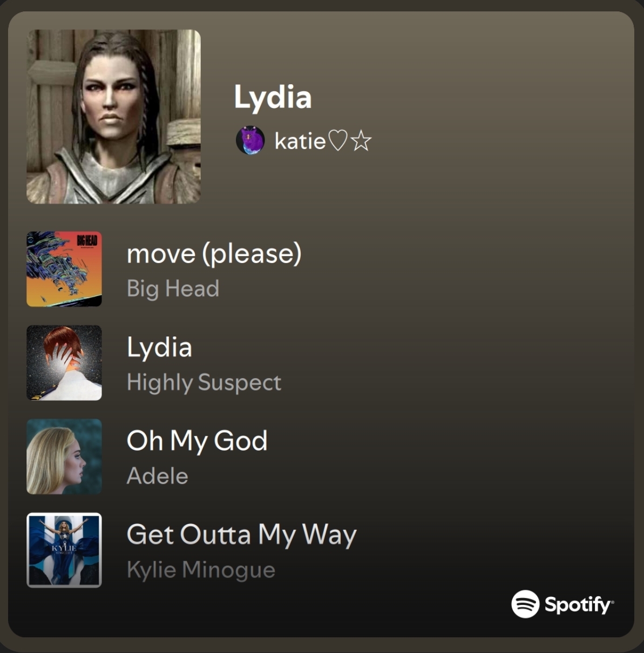Open the Highly Suspect artist link
Viewport: 644px width, 653px height.
(x=204, y=382)
